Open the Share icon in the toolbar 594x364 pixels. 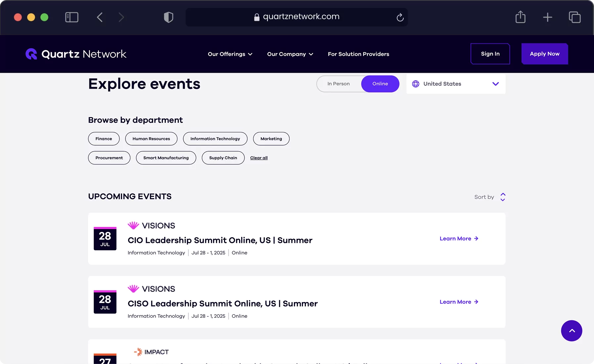pos(521,17)
